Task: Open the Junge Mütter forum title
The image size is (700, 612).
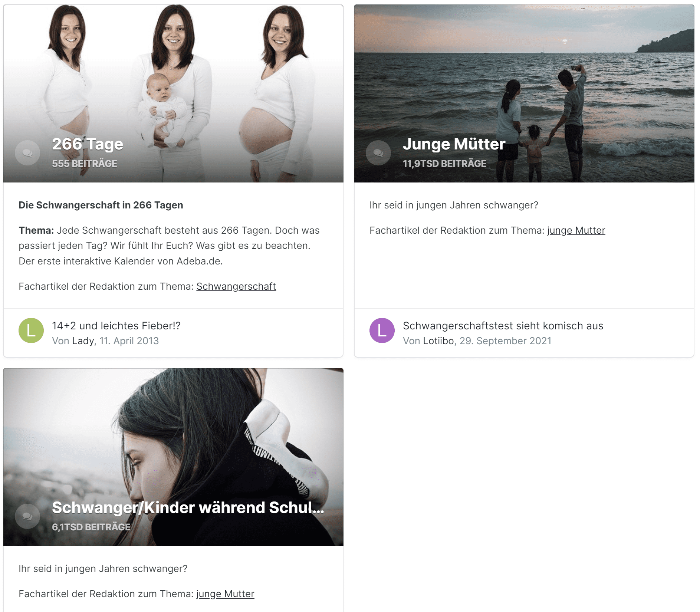Action: pyautogui.click(x=454, y=144)
